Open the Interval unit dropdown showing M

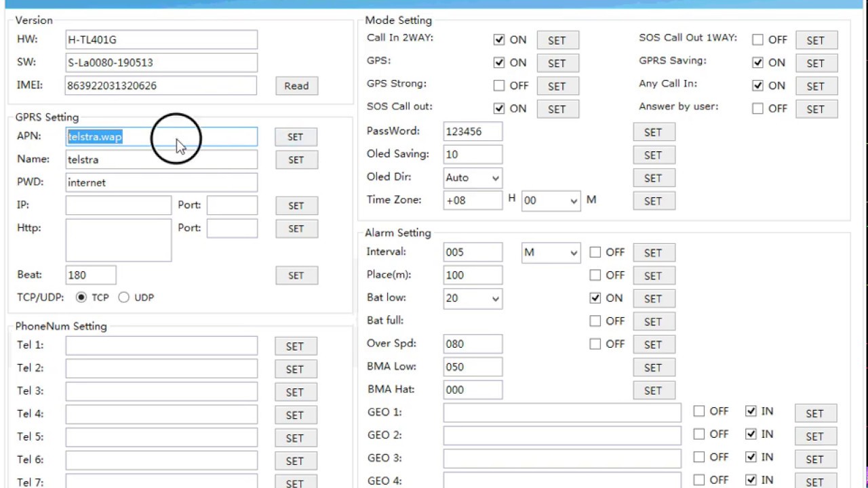551,253
